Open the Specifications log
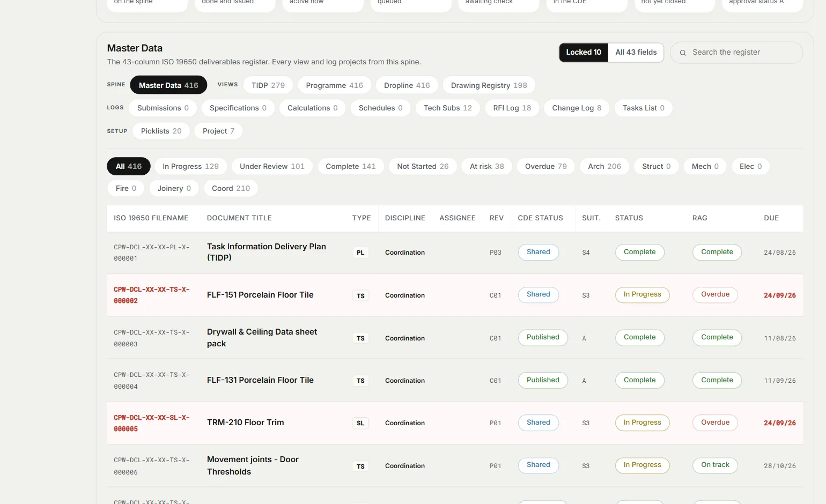Image resolution: width=826 pixels, height=504 pixels. pyautogui.click(x=238, y=108)
